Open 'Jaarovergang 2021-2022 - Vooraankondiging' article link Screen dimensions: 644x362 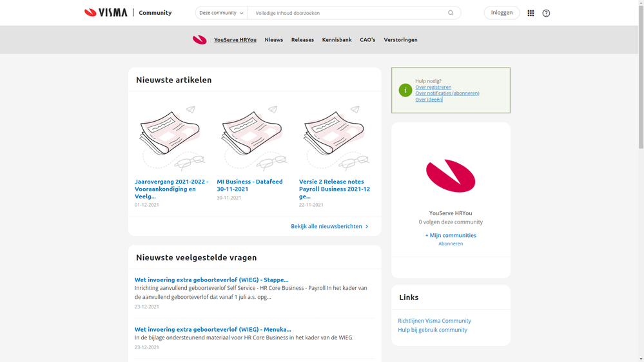[171, 189]
